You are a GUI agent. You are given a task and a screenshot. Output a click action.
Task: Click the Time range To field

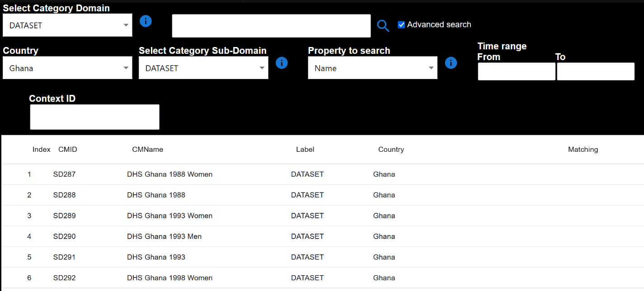pyautogui.click(x=596, y=71)
